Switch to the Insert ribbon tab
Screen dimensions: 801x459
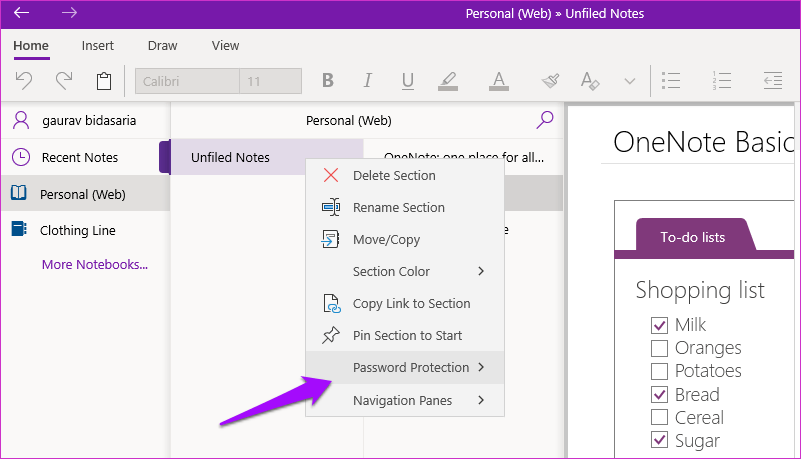coord(98,45)
